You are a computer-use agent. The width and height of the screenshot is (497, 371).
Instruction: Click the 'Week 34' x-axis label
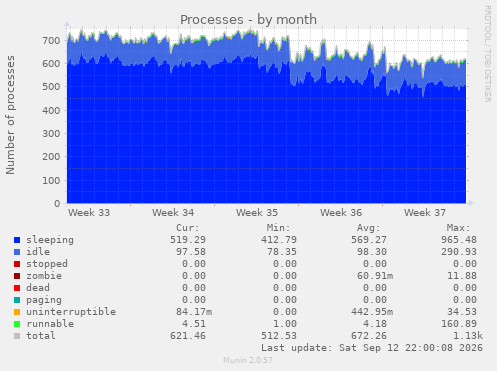[173, 213]
